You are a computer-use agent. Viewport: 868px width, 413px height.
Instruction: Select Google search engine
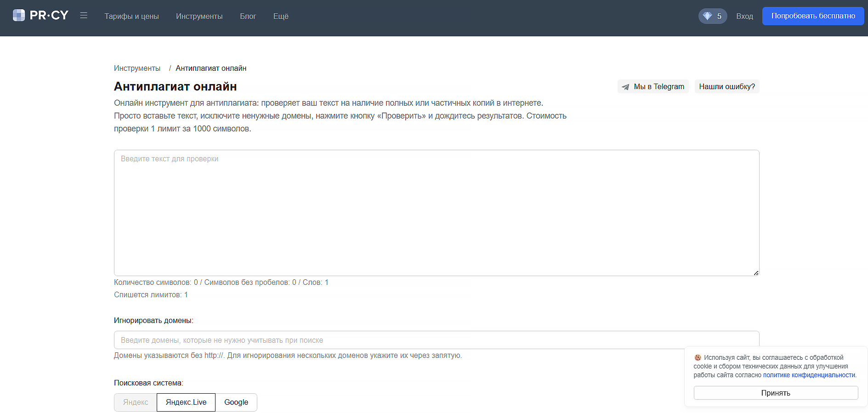236,402
